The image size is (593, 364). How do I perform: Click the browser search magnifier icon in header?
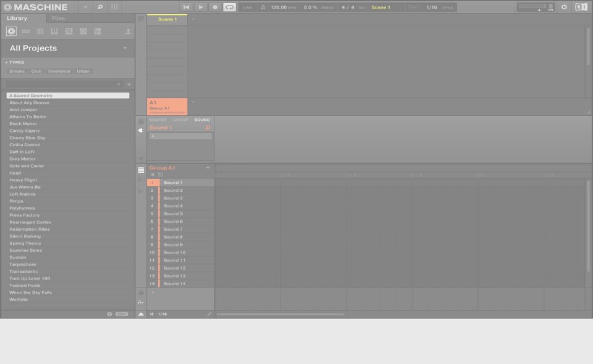coord(99,7)
